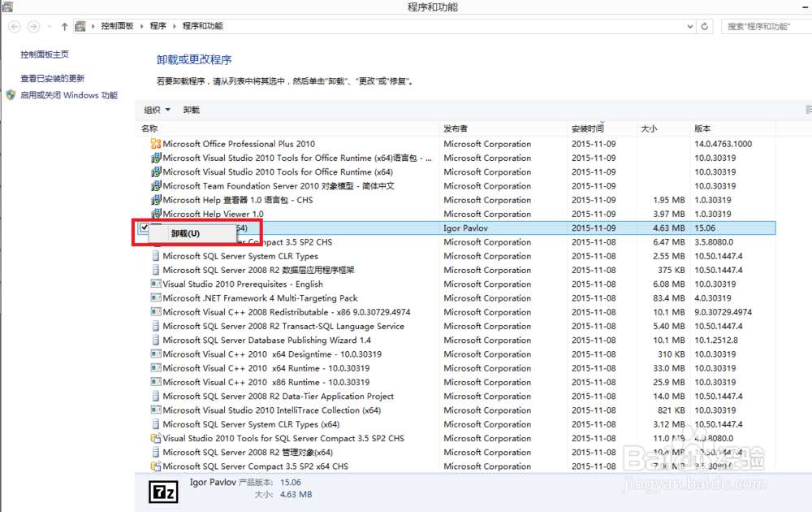Choose 卸载(U) in context menu

185,234
